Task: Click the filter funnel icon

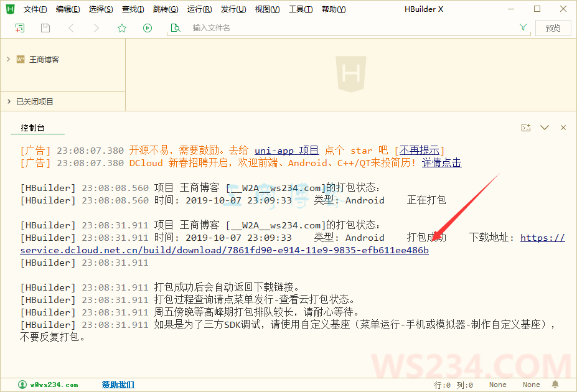Action: click(523, 27)
